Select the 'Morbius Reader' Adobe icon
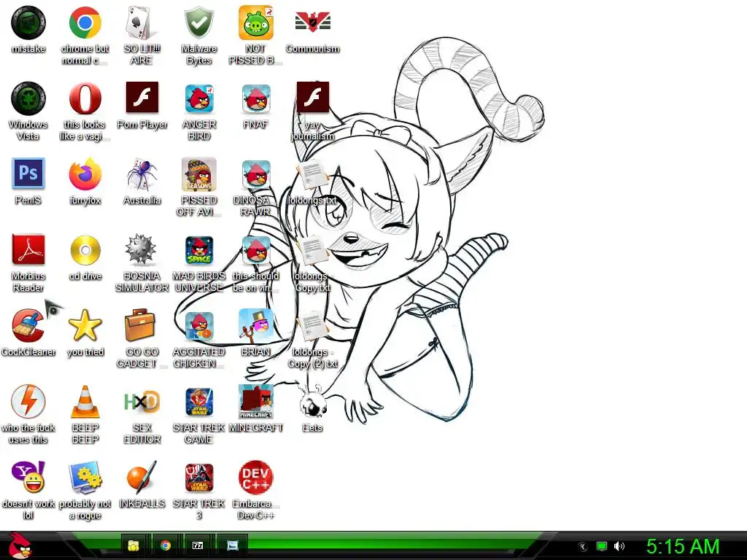747x560 pixels. click(x=28, y=249)
